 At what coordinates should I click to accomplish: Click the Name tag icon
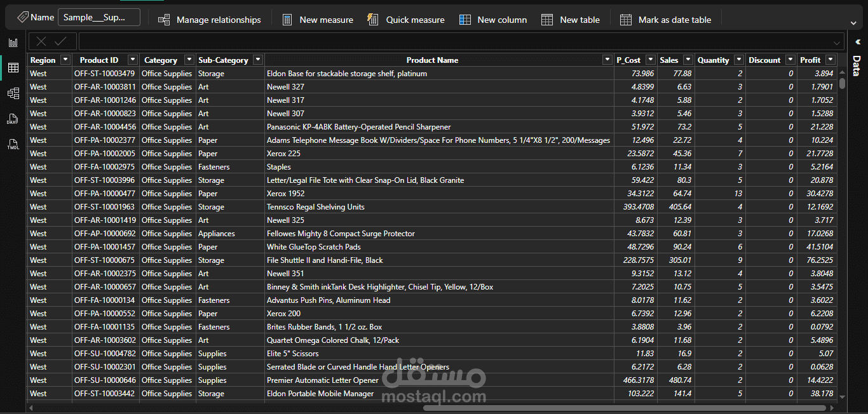point(22,17)
